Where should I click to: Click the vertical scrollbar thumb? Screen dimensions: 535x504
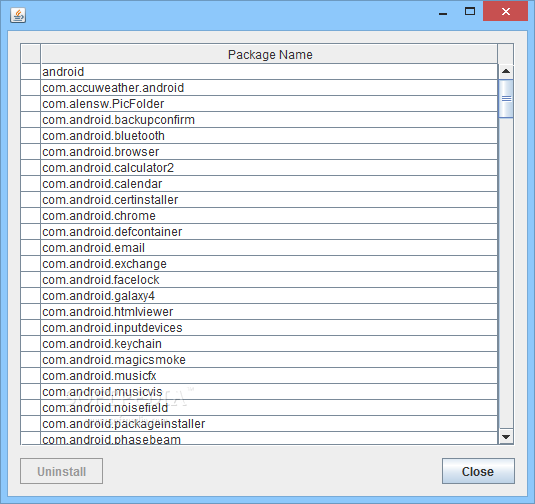tap(506, 99)
